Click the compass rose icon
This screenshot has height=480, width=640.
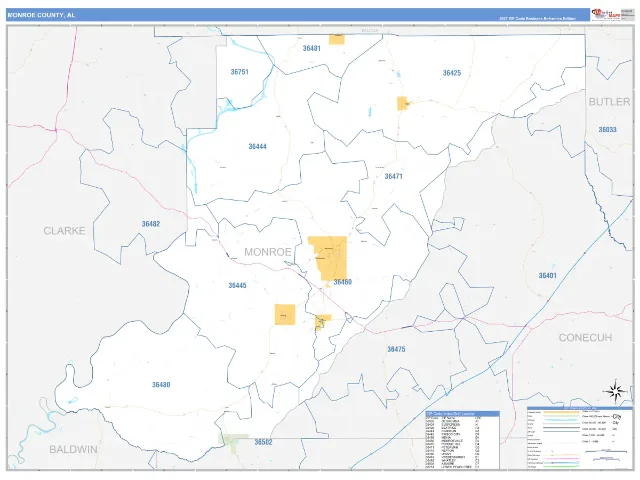(x=615, y=391)
